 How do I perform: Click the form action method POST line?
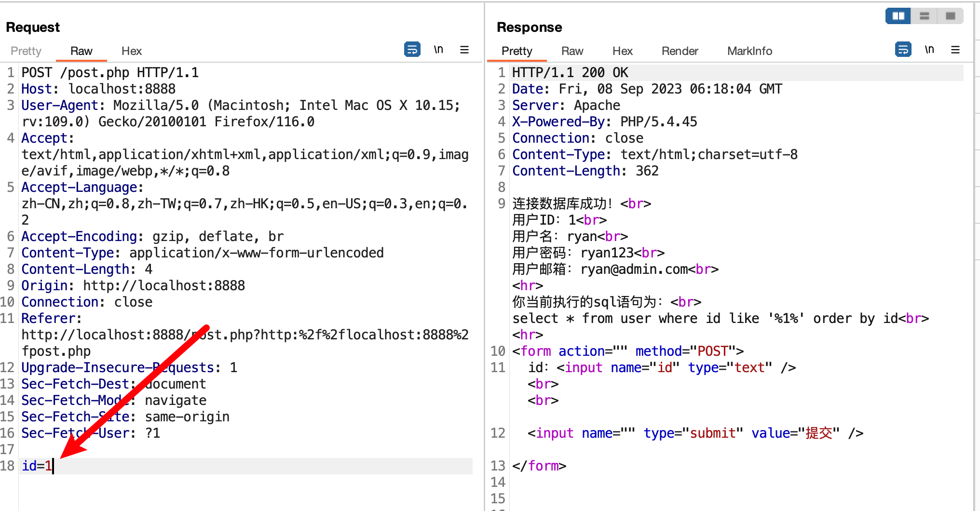pyautogui.click(x=628, y=351)
